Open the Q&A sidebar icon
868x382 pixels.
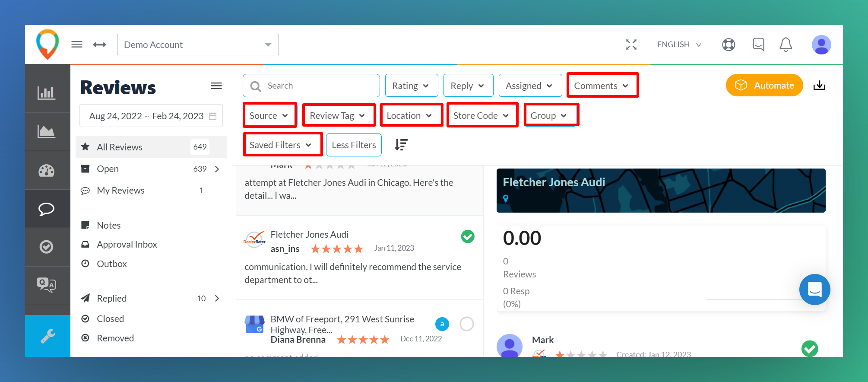(x=47, y=285)
